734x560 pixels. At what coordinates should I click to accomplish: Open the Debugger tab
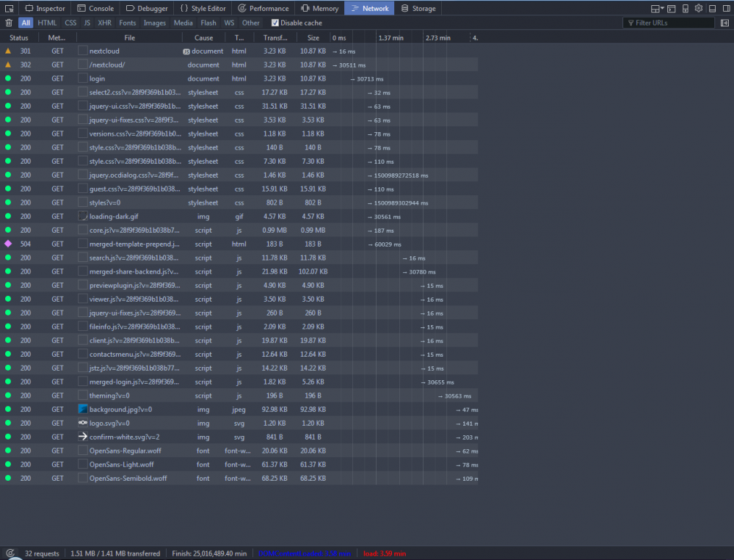147,8
